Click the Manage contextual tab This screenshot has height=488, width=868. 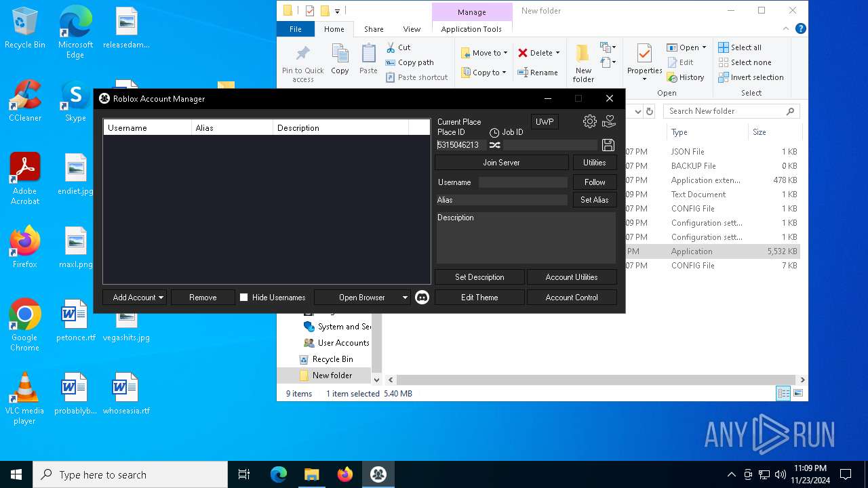(472, 12)
